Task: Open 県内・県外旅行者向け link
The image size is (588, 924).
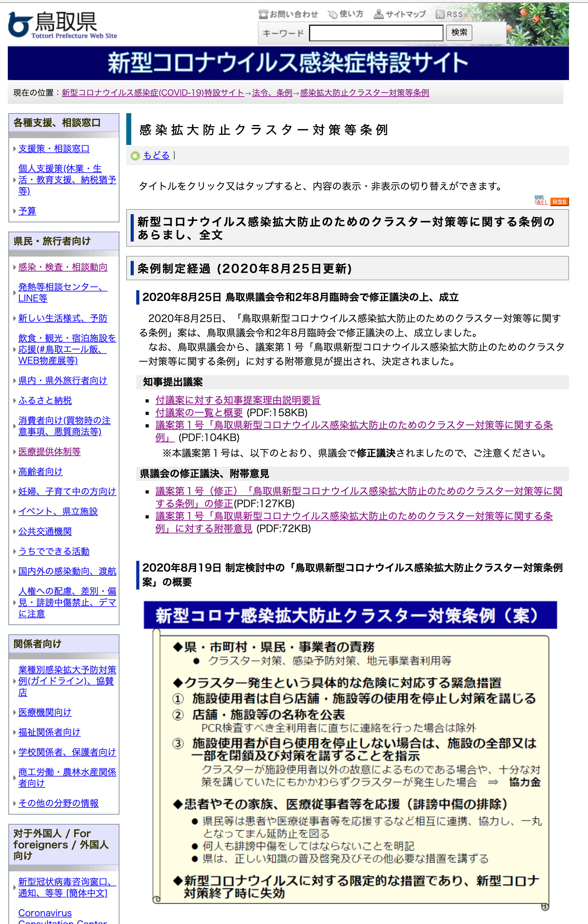Action: [63, 380]
